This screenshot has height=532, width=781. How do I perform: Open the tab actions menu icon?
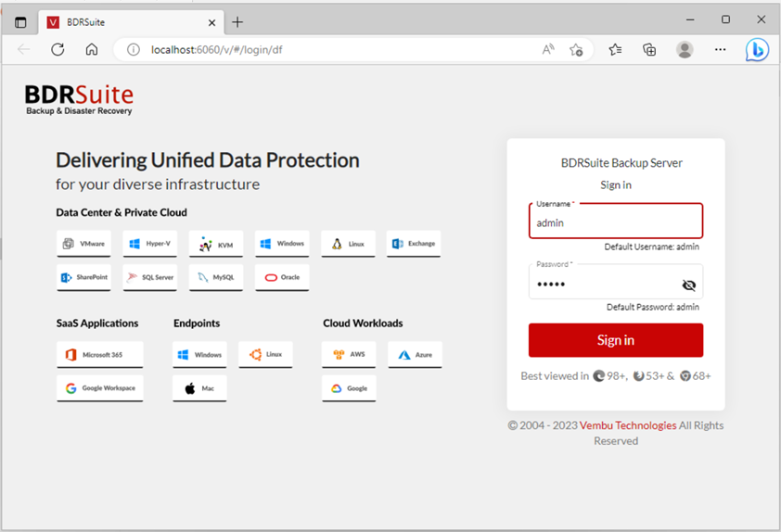[x=20, y=22]
